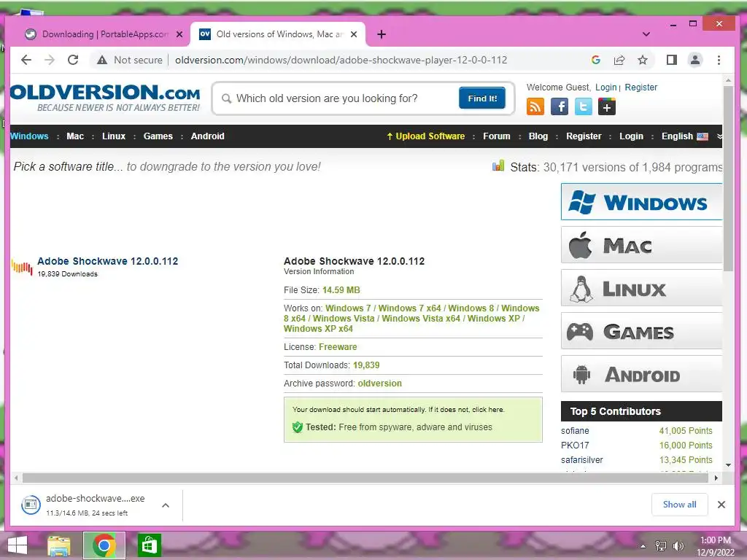Open the Android category sidebar button

click(x=642, y=374)
